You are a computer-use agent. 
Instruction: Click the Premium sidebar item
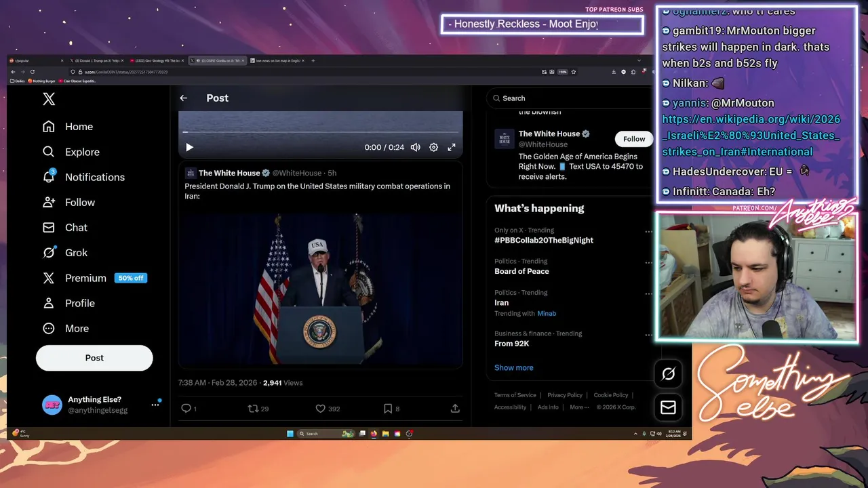94,278
